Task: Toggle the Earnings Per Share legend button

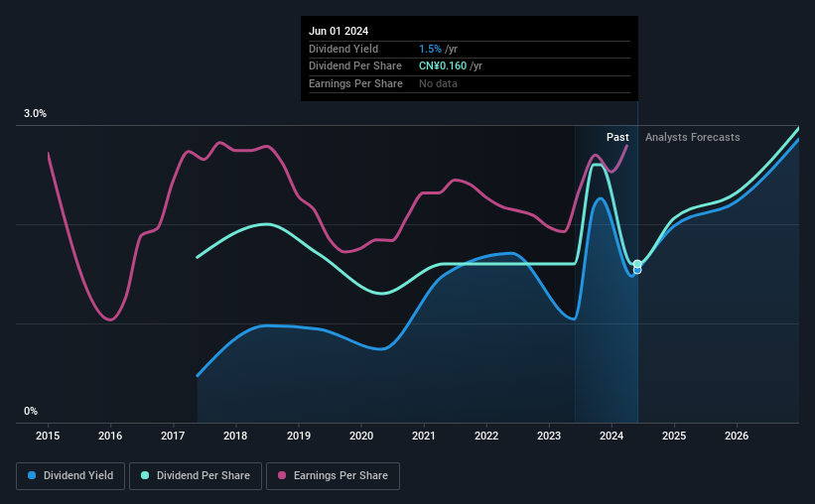Action: tap(333, 476)
